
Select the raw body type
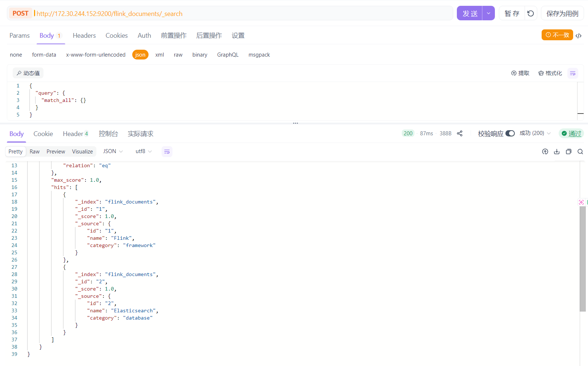coord(178,55)
